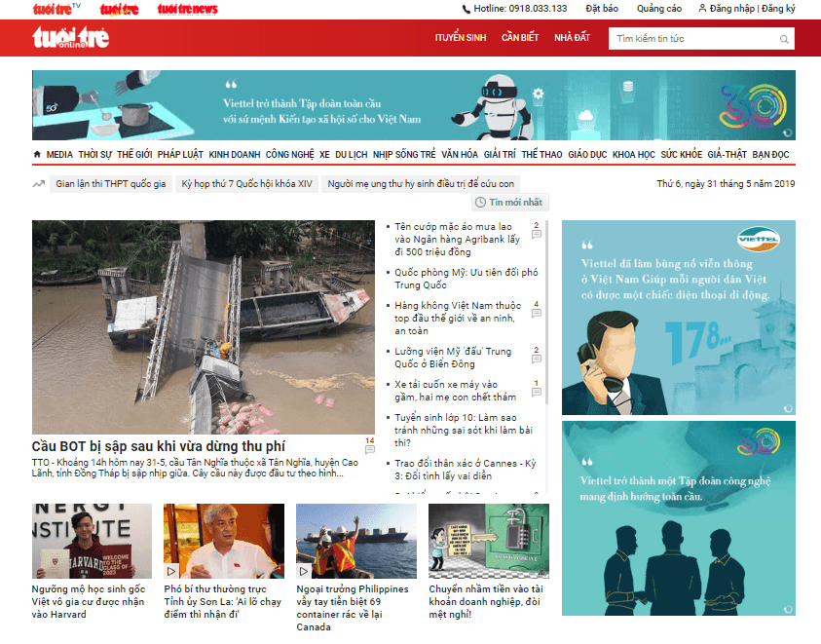
Task: Read Quốc phòng Mỹ: Ưu tiên đối phó Trung Quốc
Action: [466, 279]
